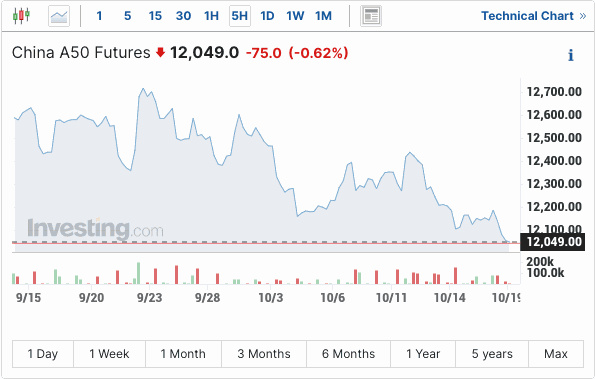Set range to 3 Months
Viewport: 595px width, 379px height.
[x=264, y=354]
